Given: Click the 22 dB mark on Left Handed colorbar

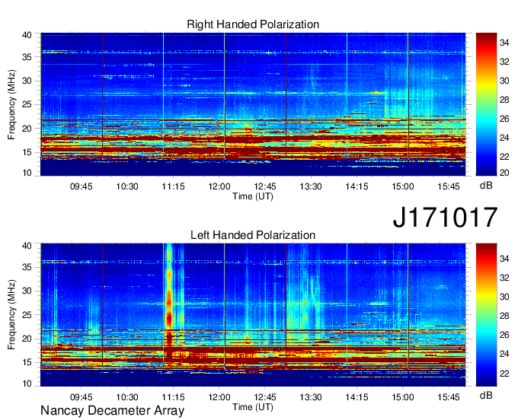Looking at the screenshot, I should coord(504,374).
